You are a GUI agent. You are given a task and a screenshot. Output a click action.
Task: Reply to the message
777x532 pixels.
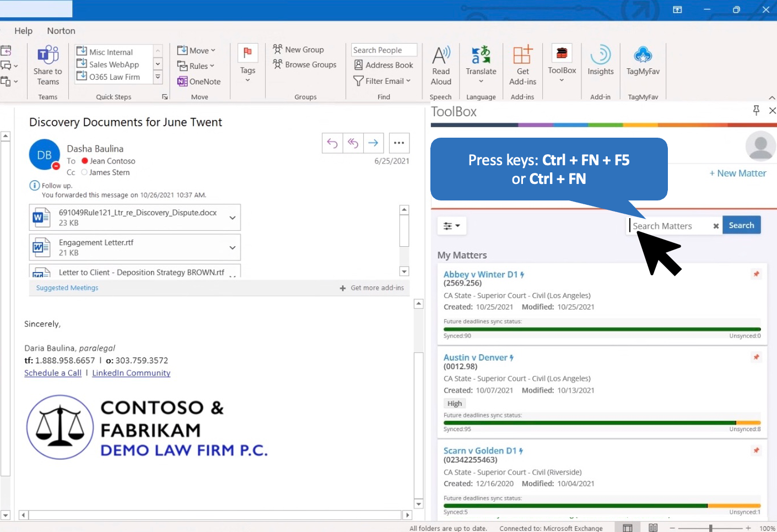[332, 143]
